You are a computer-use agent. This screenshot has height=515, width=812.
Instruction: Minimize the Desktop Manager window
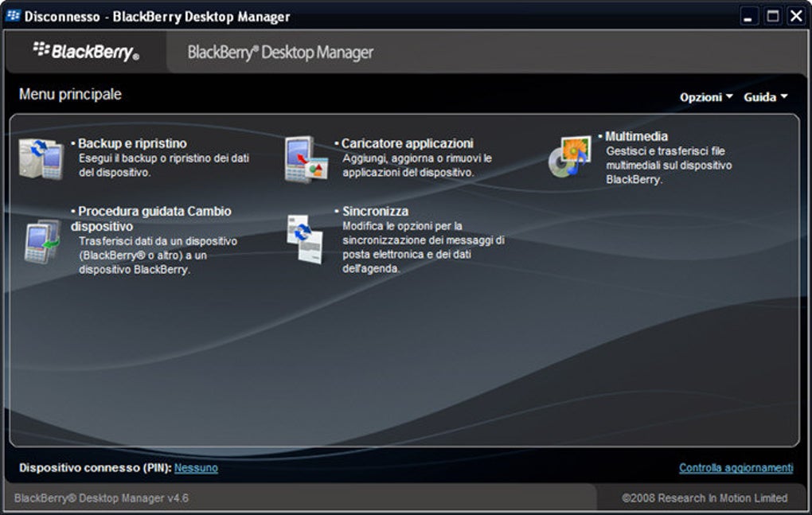[x=749, y=16]
